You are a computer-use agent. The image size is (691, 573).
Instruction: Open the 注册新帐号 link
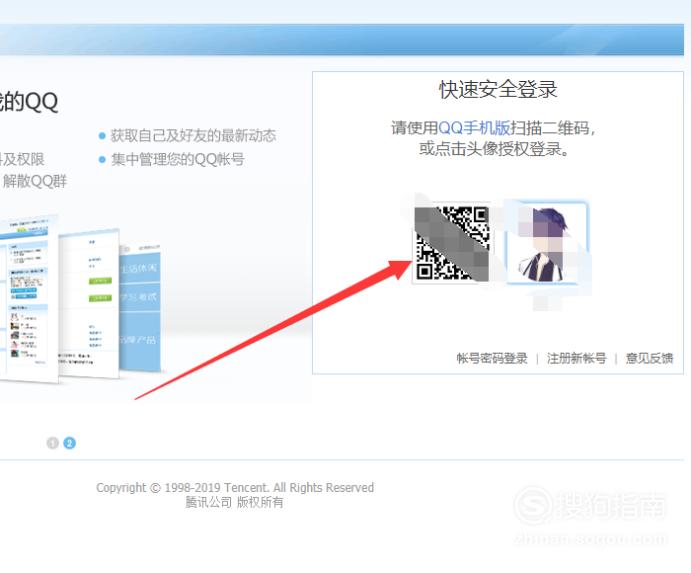576,358
